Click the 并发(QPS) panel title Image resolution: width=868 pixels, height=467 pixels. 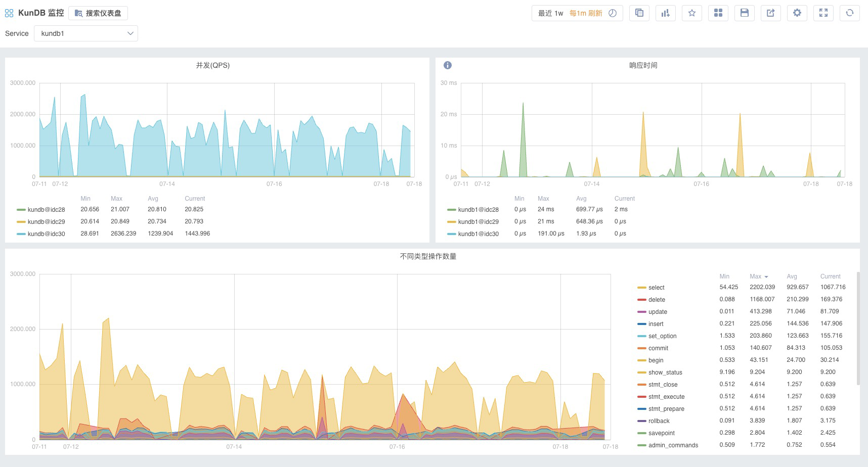coord(213,65)
